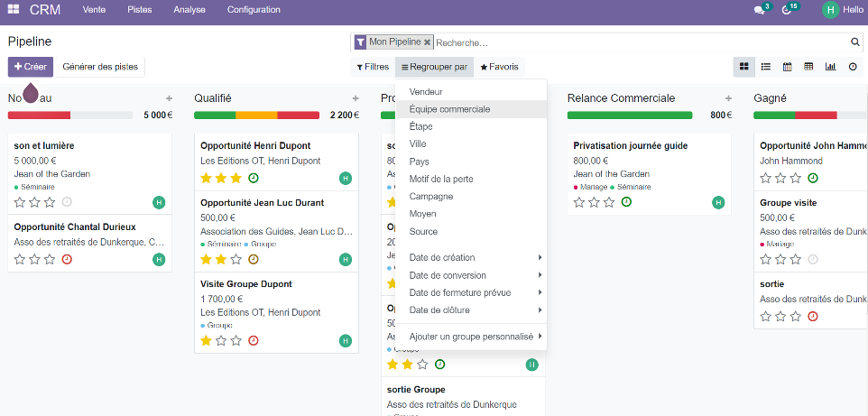The width and height of the screenshot is (868, 416).
Task: Group by Vendeur
Action: (x=471, y=92)
